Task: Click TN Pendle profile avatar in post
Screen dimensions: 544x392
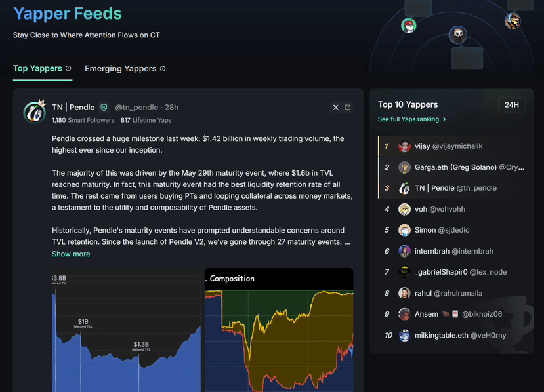Action: click(34, 111)
